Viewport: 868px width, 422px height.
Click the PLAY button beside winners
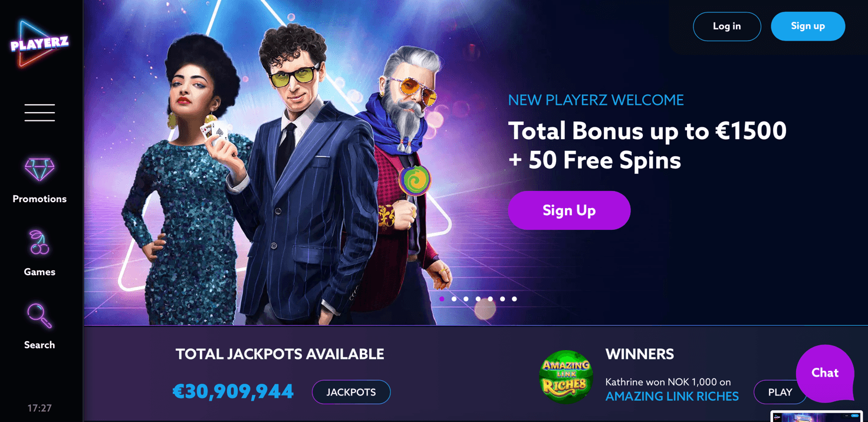click(x=780, y=393)
